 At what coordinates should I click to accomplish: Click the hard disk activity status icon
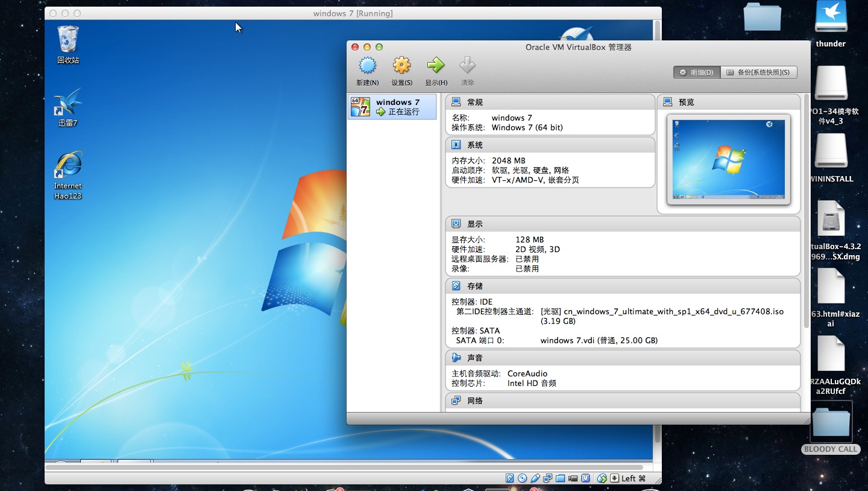tap(510, 478)
